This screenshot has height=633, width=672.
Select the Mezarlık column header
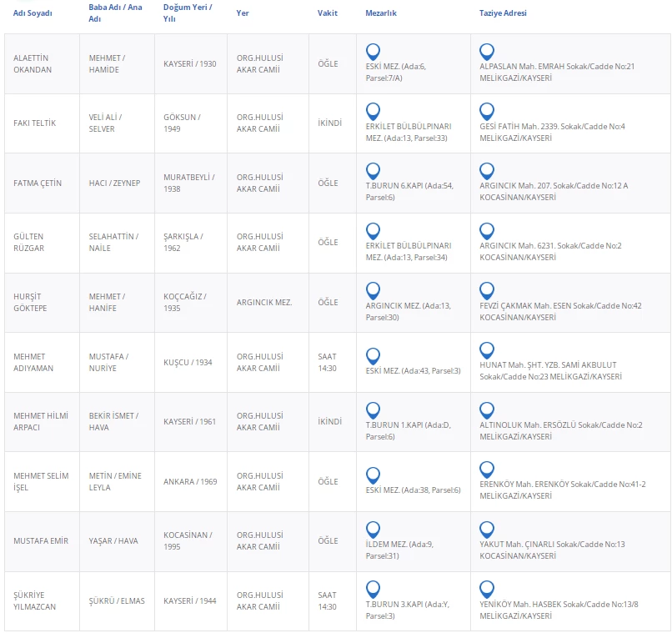click(381, 13)
